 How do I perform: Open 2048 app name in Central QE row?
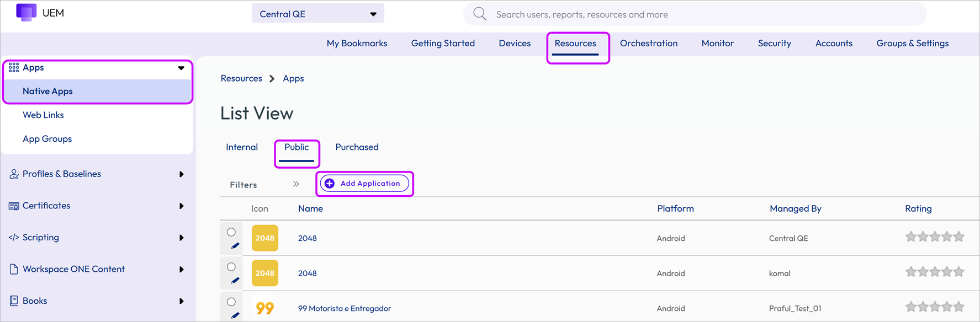[308, 238]
